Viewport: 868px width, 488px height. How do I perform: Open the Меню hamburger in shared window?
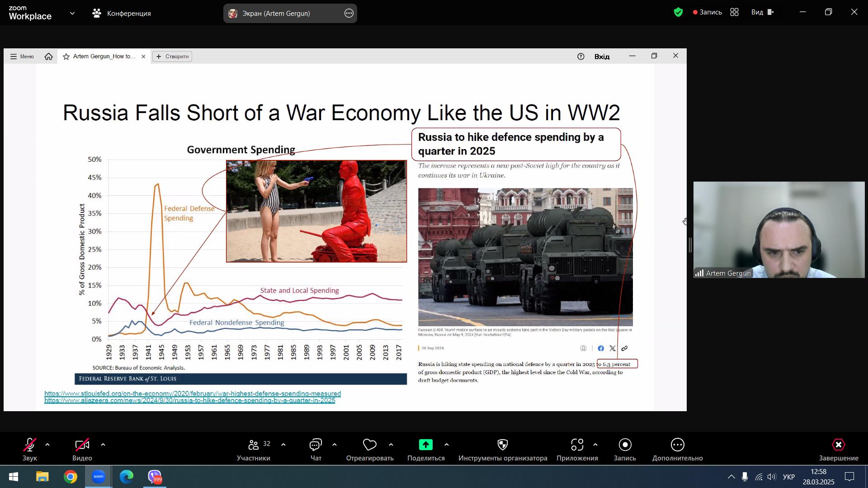22,56
